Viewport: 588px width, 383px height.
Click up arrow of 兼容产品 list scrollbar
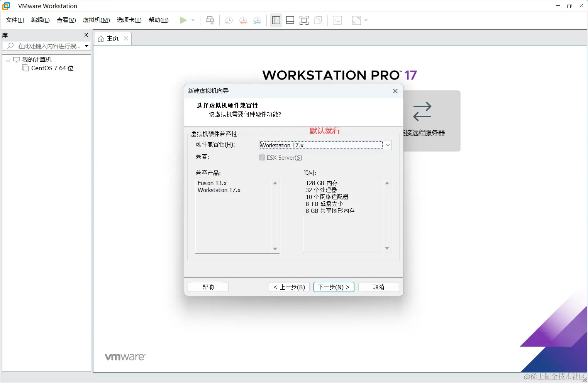(x=275, y=183)
